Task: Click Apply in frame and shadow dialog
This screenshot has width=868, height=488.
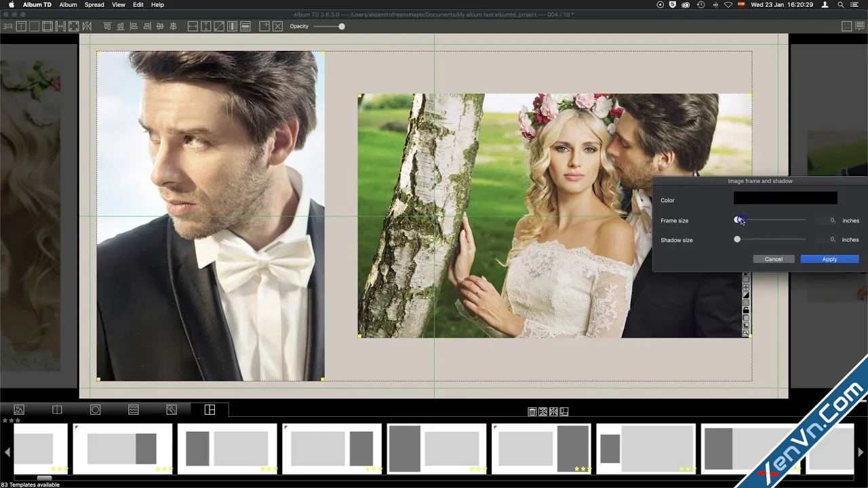Action: point(829,259)
